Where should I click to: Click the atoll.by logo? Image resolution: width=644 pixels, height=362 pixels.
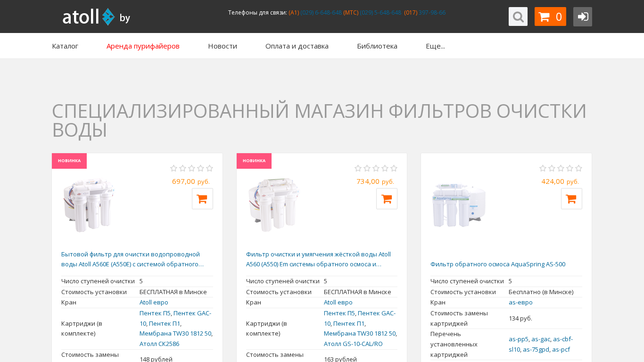tap(96, 17)
